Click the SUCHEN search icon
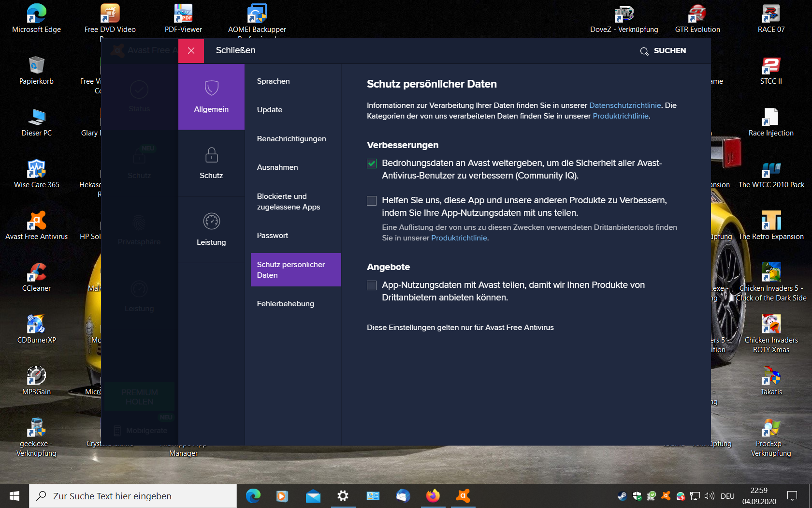This screenshot has width=812, height=508. coord(644,51)
